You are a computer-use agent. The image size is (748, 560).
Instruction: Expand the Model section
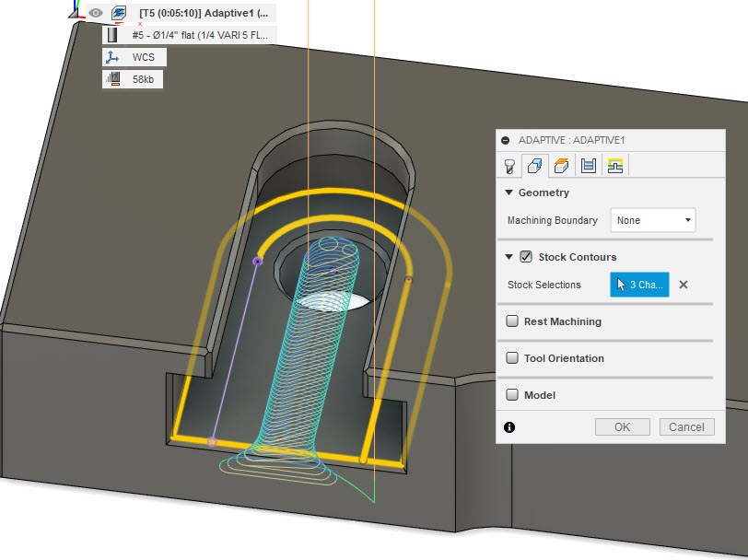click(513, 395)
